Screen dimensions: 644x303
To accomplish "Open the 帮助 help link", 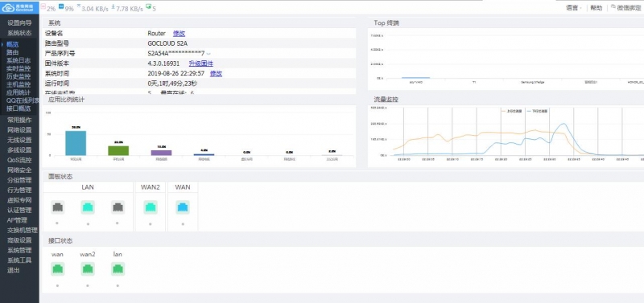I will click(597, 7).
